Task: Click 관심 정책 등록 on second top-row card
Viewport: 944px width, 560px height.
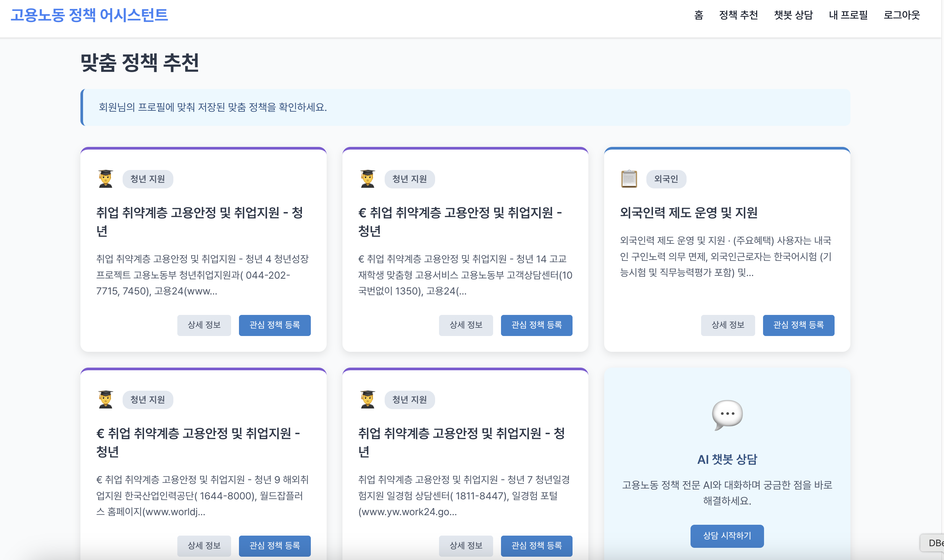Action: (536, 325)
